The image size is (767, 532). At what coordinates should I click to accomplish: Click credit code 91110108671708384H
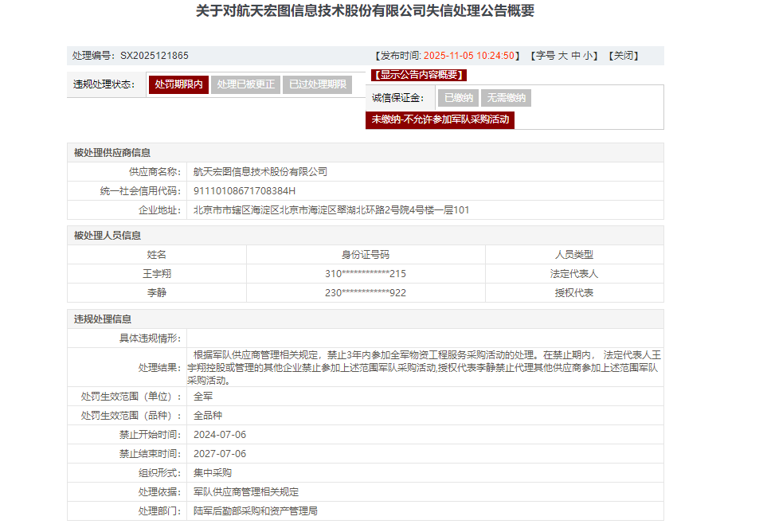(244, 190)
